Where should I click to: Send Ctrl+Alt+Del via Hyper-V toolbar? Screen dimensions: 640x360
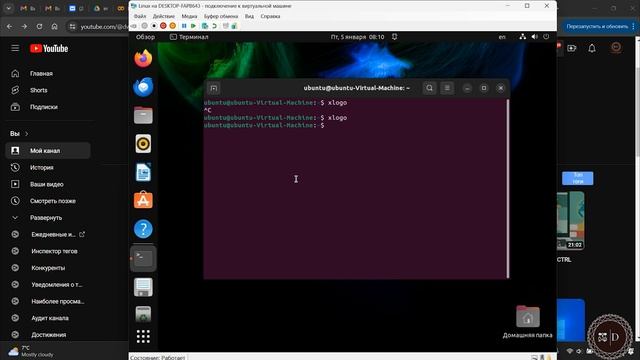[x=134, y=26]
